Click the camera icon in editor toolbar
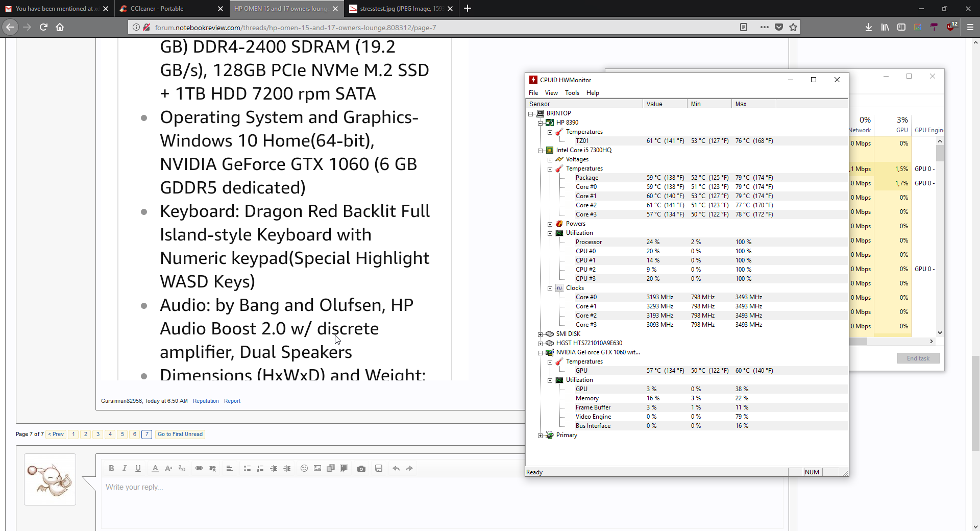Image resolution: width=980 pixels, height=531 pixels. click(x=361, y=468)
